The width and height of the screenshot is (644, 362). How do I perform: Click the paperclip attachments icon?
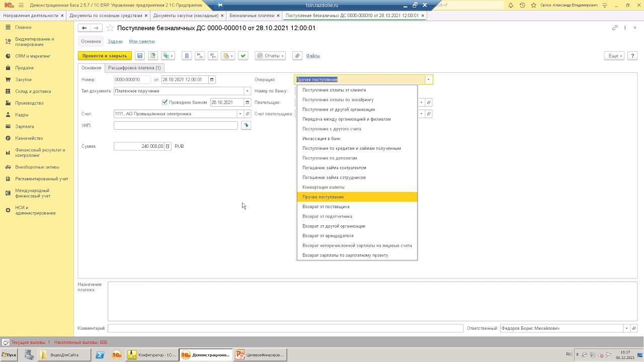pyautogui.click(x=297, y=56)
